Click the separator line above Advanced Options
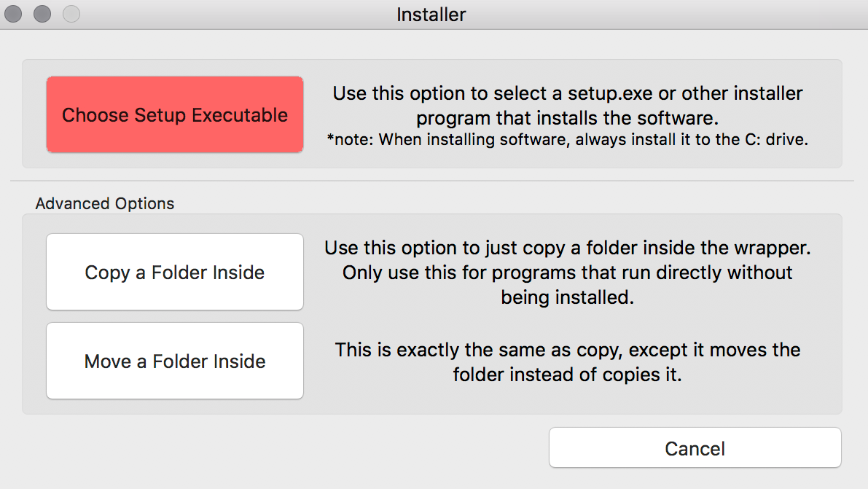Viewport: 868px width, 489px height. [x=431, y=181]
